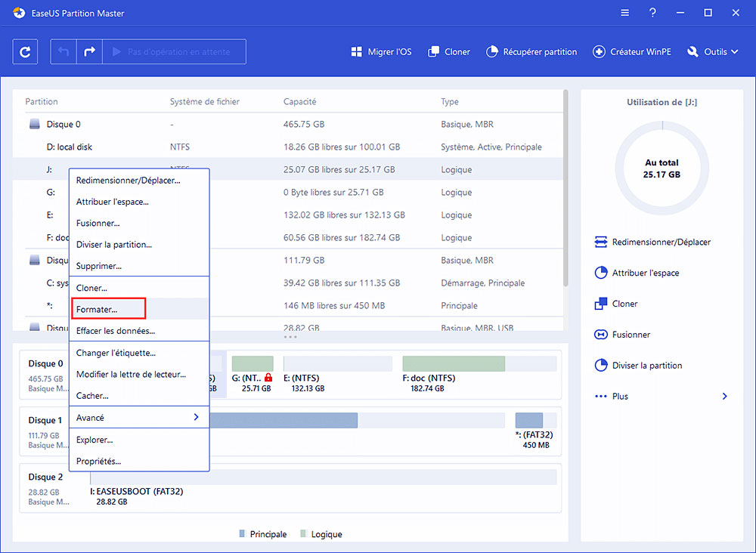
Task: Click the redo arrow in toolbar
Action: click(89, 51)
